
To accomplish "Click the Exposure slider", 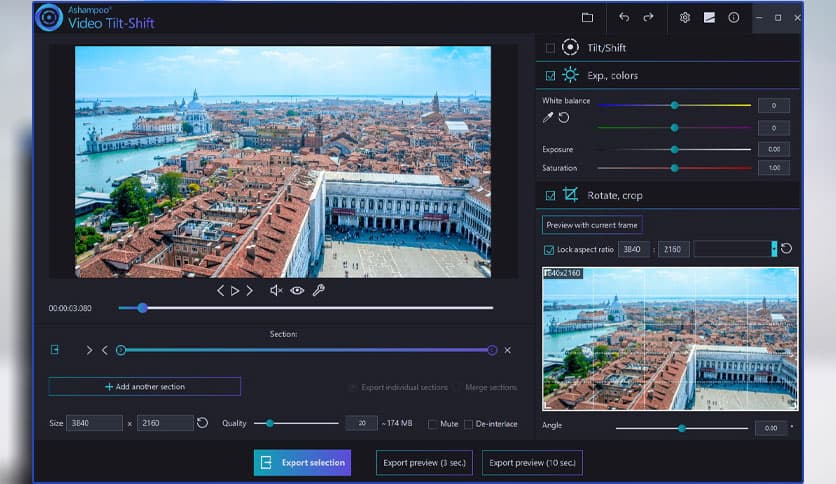I will (674, 150).
